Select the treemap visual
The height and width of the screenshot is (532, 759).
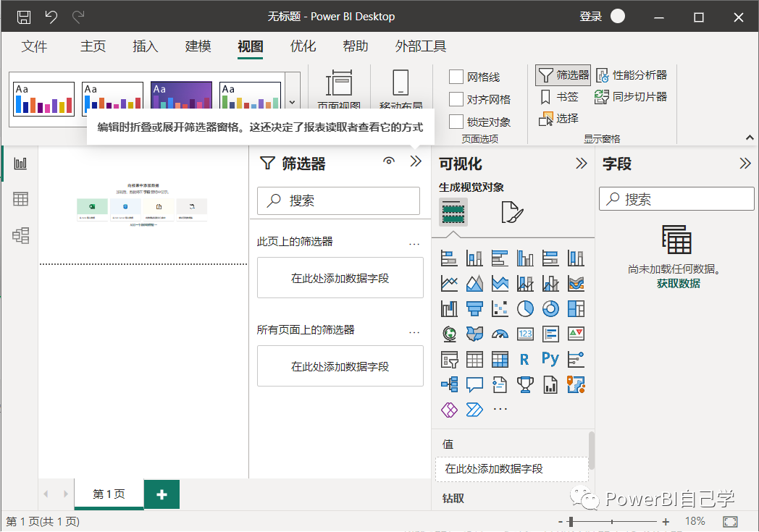(x=576, y=308)
